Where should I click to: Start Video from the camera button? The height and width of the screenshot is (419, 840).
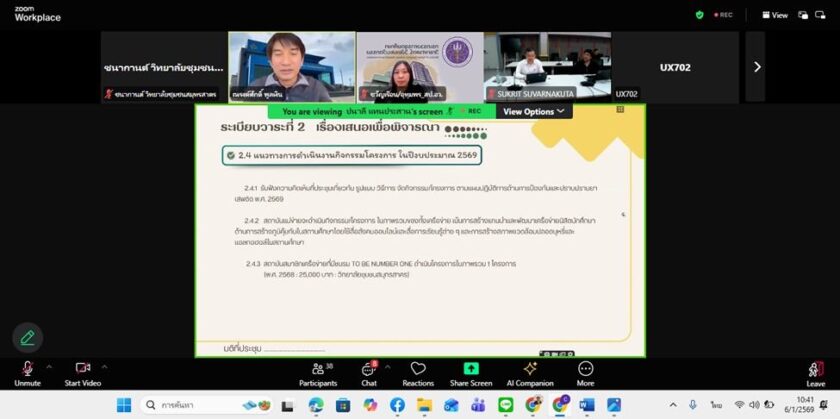82,371
